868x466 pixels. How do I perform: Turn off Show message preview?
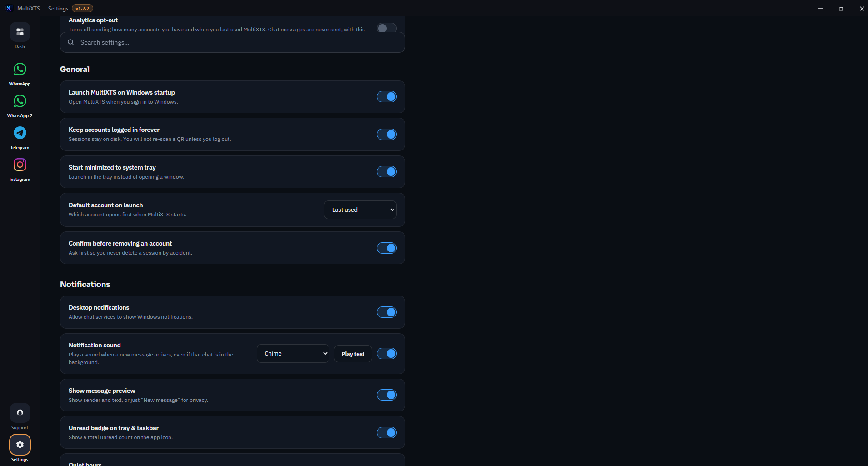387,395
